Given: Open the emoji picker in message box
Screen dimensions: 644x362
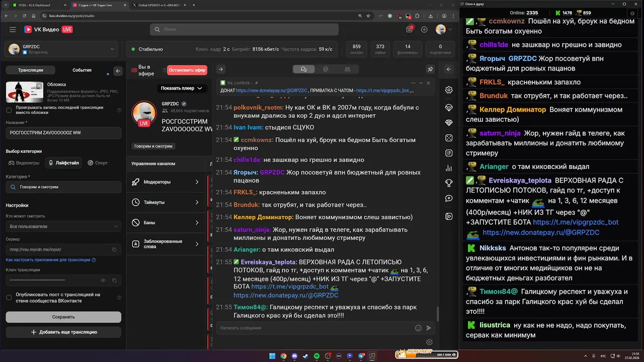Looking at the screenshot, I should tap(418, 328).
